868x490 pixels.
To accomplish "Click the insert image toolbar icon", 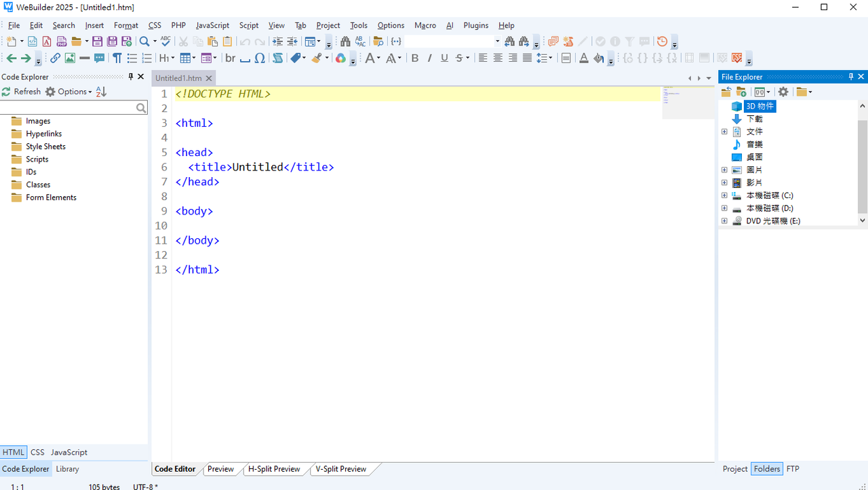I will coord(70,58).
